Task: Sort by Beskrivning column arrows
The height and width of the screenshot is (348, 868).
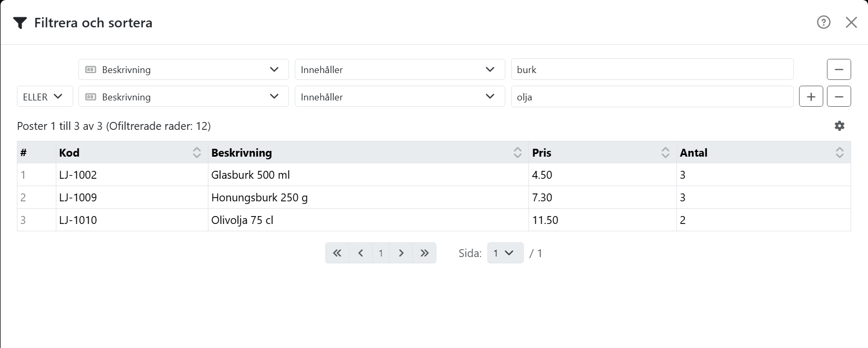Action: click(x=517, y=152)
